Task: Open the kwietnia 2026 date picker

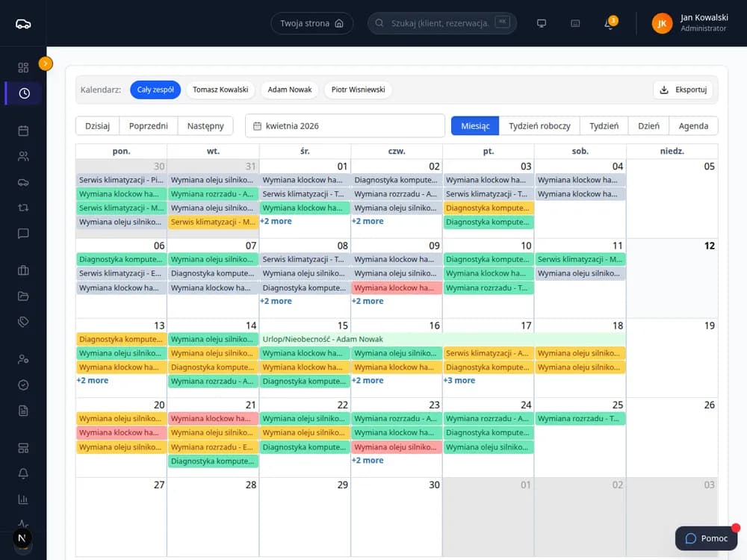Action: [345, 125]
